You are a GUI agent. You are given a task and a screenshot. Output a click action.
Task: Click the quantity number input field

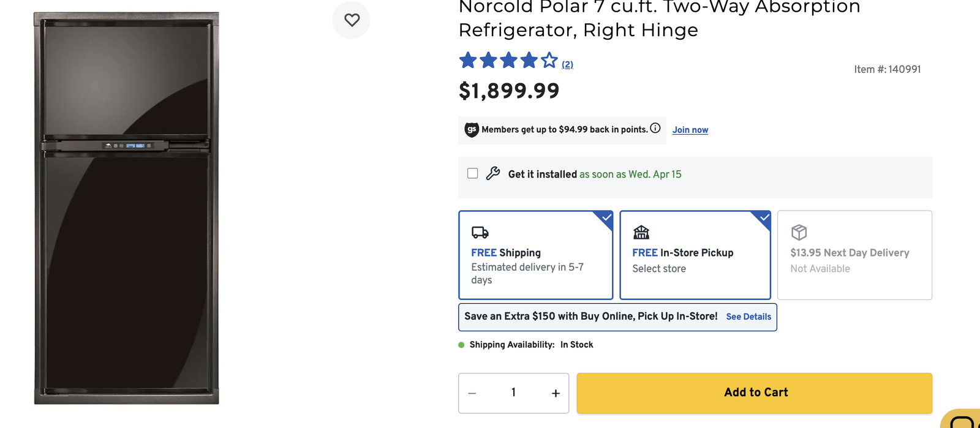pyautogui.click(x=513, y=392)
